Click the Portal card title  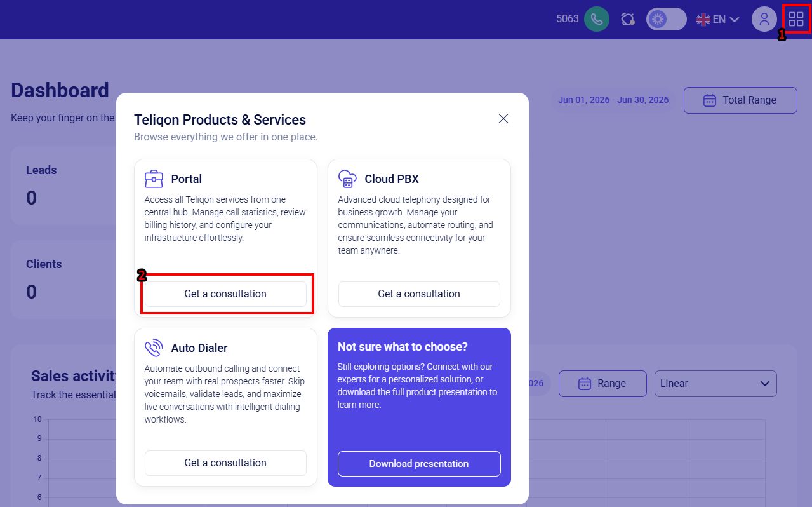click(187, 179)
